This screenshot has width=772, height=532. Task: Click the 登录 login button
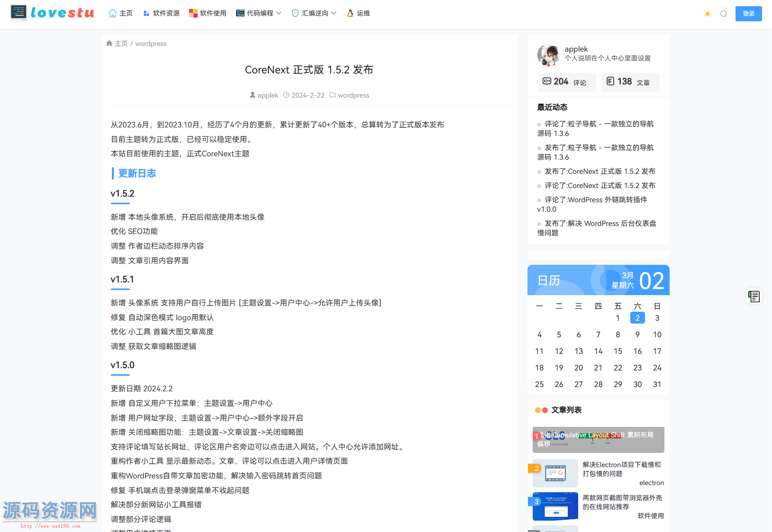pyautogui.click(x=749, y=14)
